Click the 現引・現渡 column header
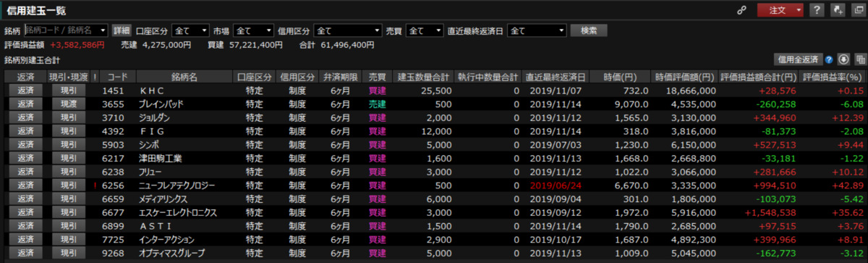Screen dimensions: 868x263 (68, 77)
